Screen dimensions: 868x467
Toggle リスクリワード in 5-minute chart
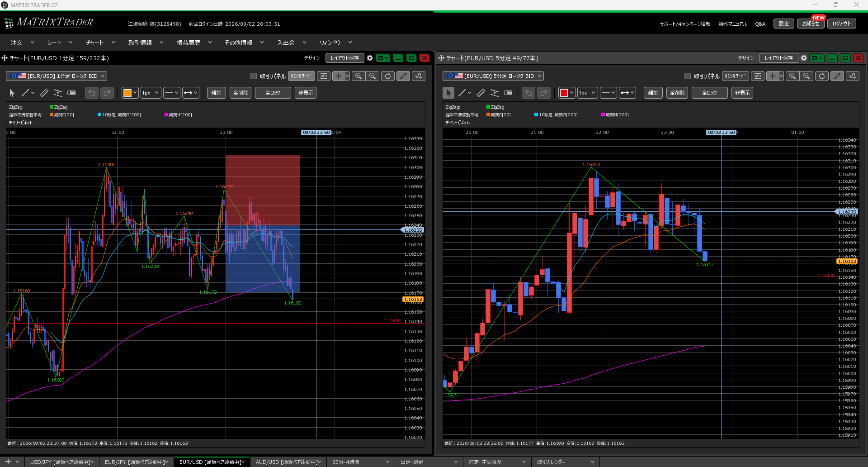(736, 76)
